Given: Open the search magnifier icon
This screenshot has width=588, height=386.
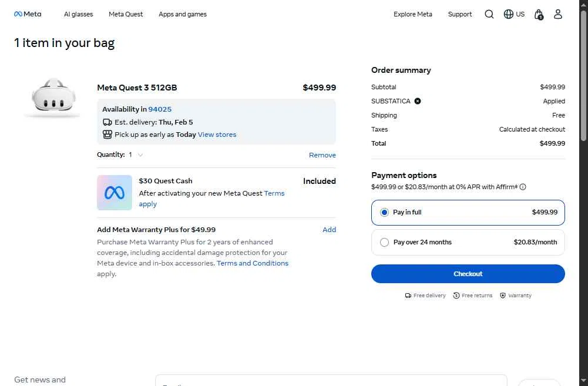Looking at the screenshot, I should click(x=489, y=14).
